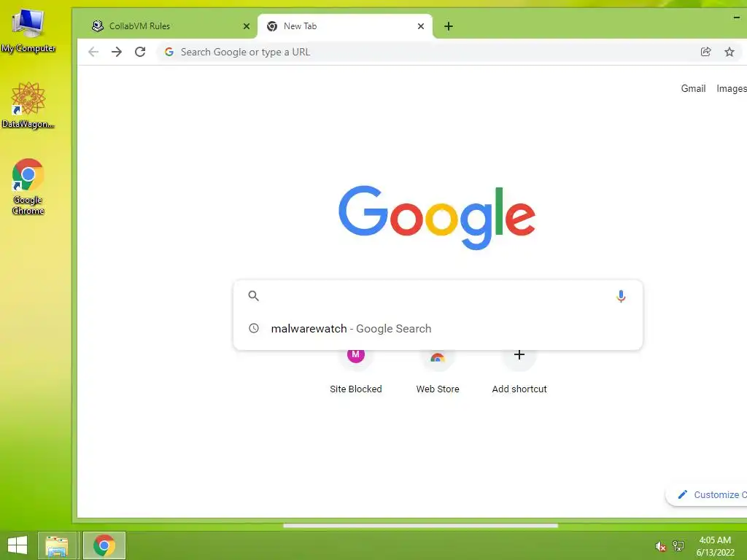Open the Images link
747x560 pixels.
coord(731,88)
